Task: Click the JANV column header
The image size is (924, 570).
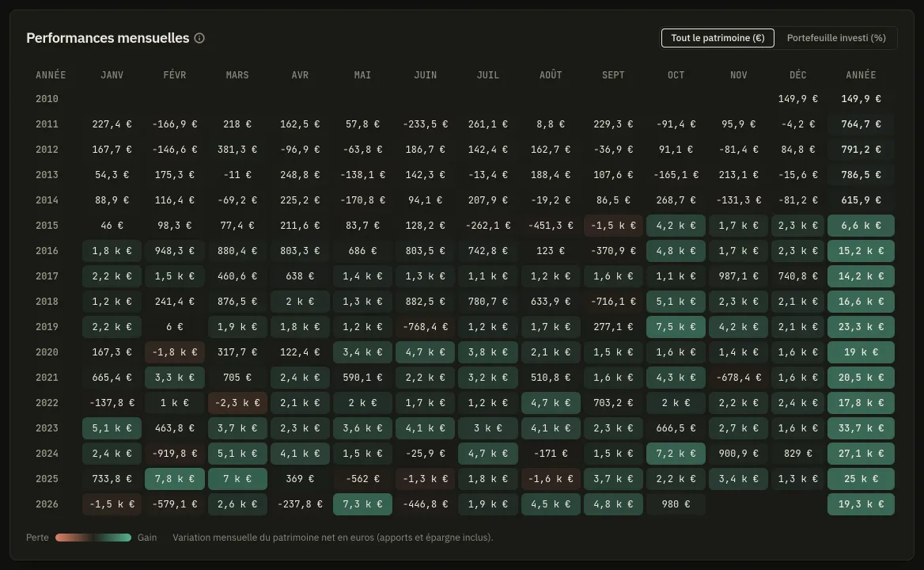Action: click(112, 75)
